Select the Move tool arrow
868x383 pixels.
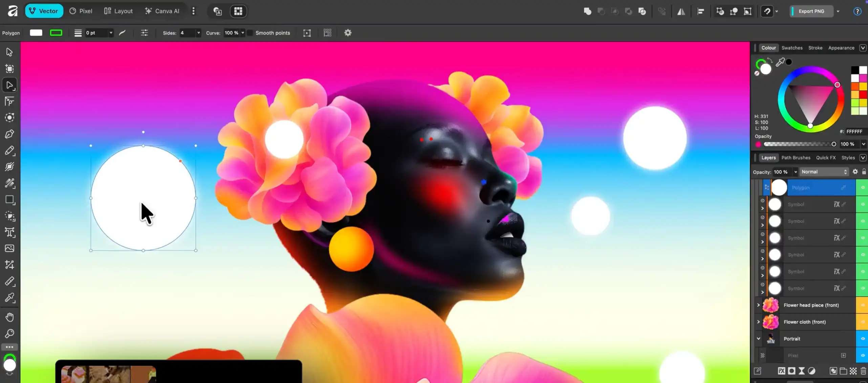tap(9, 52)
